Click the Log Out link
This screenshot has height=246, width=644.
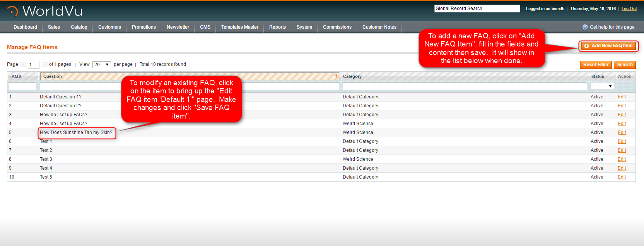click(x=629, y=9)
